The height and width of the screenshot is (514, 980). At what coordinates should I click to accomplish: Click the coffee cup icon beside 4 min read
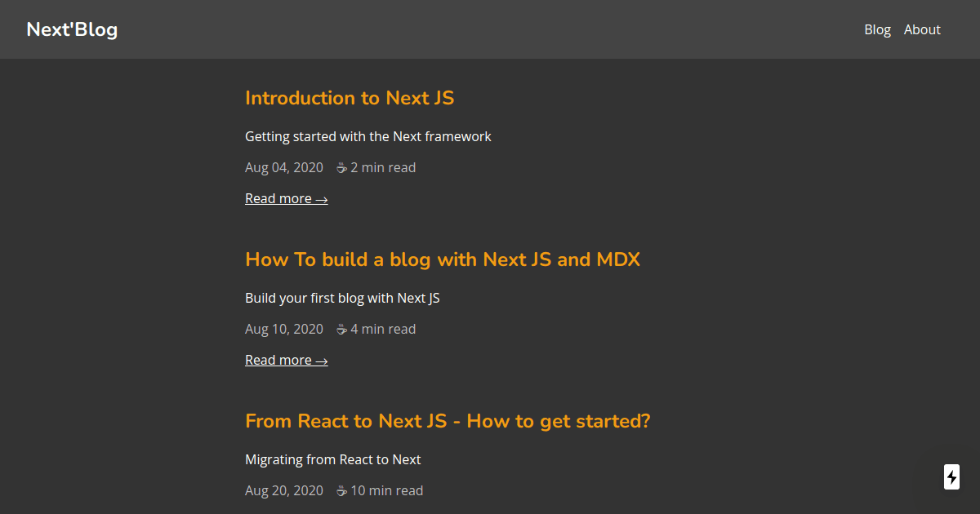point(341,329)
